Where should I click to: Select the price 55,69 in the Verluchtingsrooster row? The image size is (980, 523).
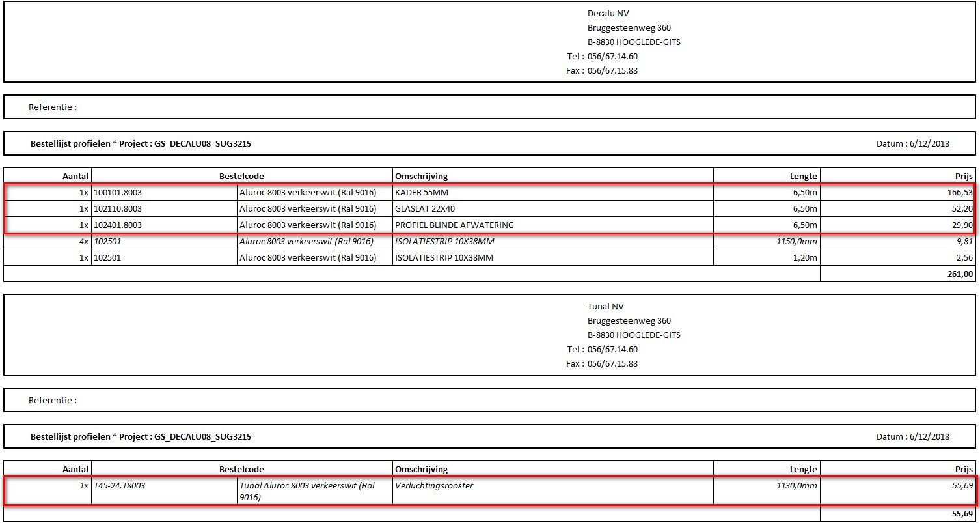pos(963,486)
